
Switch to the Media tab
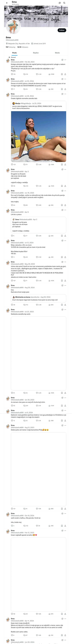tap(57, 53)
